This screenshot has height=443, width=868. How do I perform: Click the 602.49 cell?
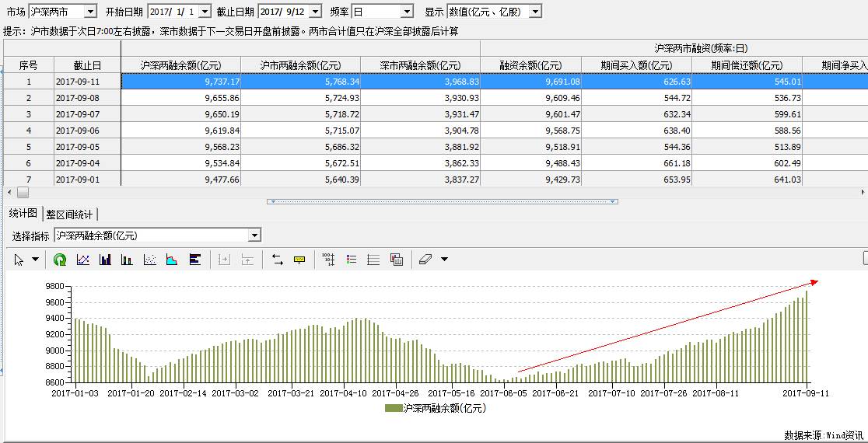coord(747,163)
